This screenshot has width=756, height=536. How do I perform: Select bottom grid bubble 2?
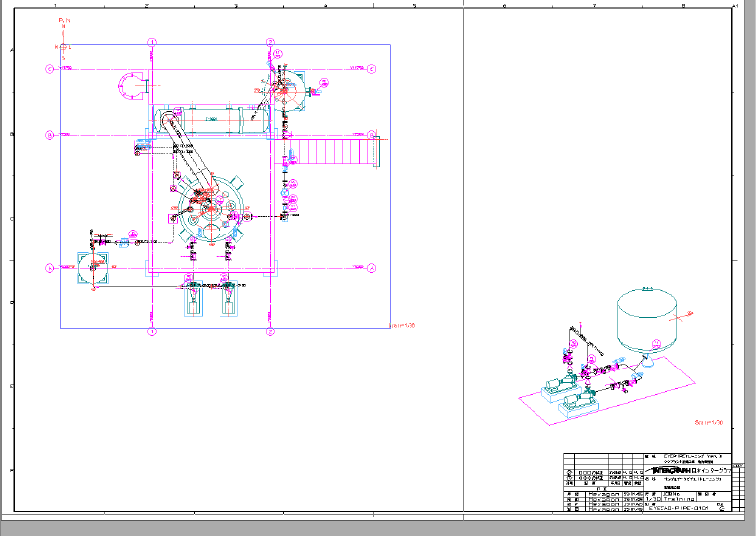tap(270, 331)
